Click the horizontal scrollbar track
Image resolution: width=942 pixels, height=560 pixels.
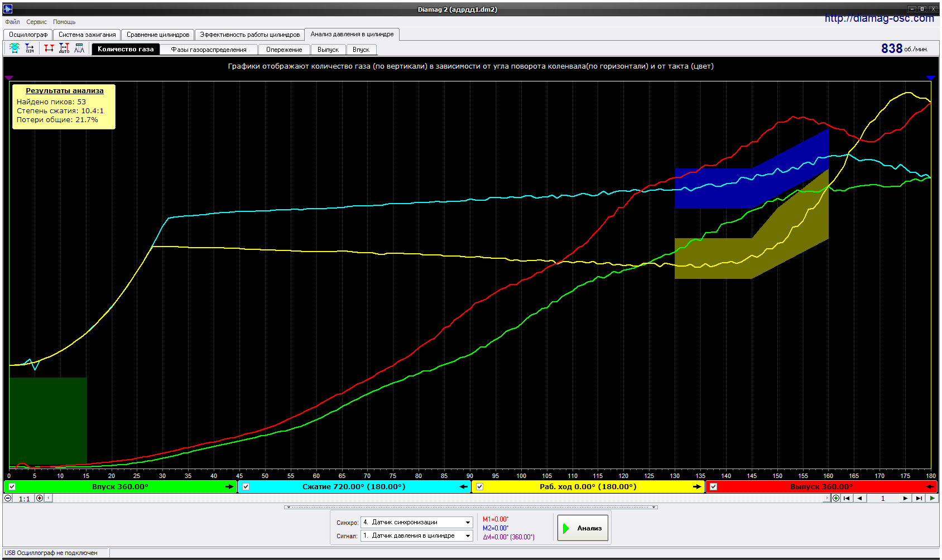click(x=438, y=498)
